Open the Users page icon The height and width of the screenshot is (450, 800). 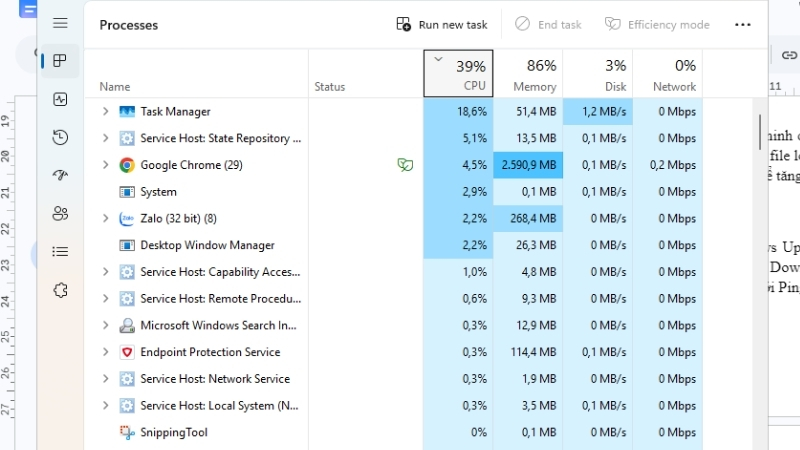(x=60, y=213)
